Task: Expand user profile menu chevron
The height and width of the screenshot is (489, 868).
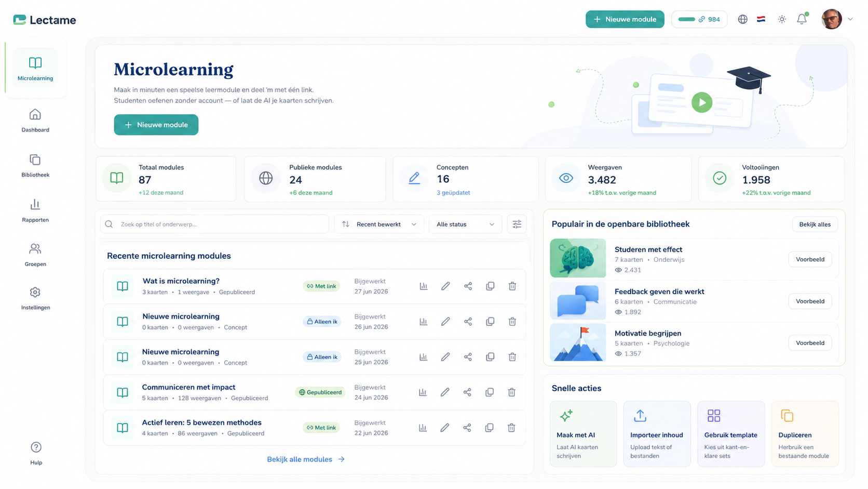Action: [850, 19]
